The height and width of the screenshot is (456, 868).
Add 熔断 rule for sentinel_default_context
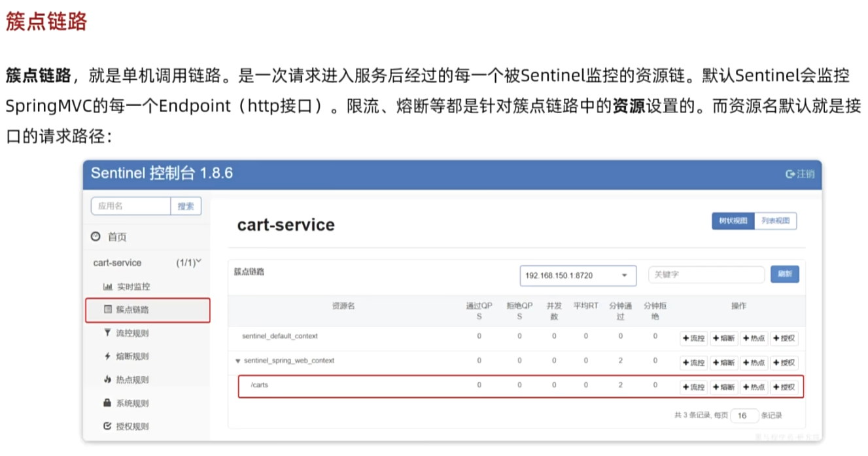click(723, 339)
